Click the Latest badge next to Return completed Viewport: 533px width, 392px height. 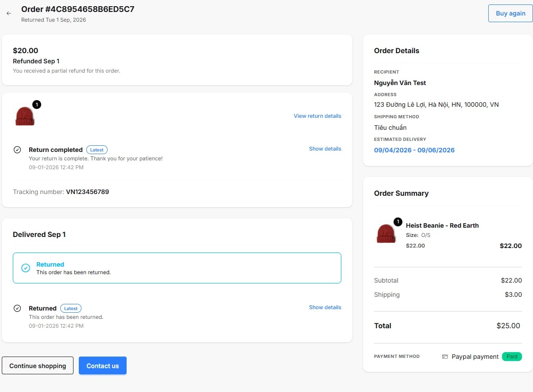(x=97, y=150)
